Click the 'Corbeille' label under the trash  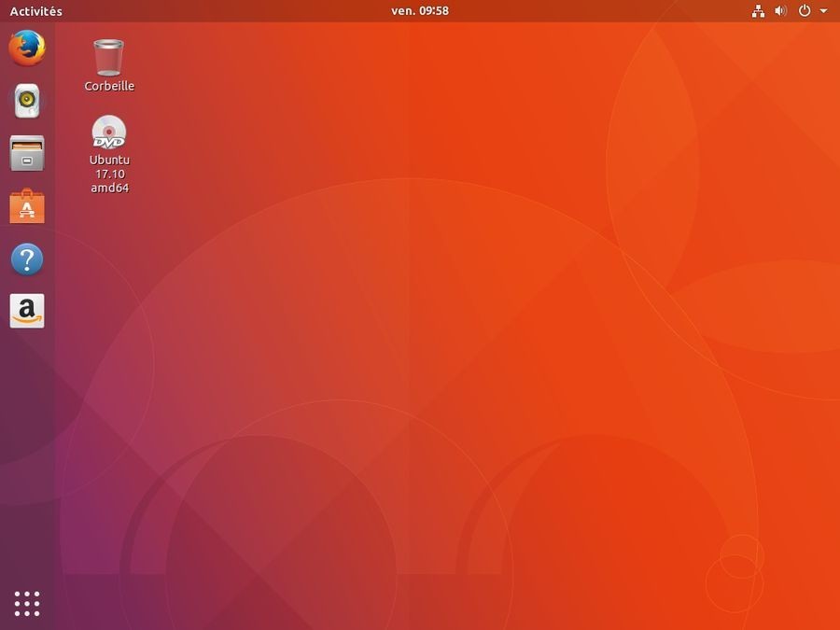coord(109,85)
